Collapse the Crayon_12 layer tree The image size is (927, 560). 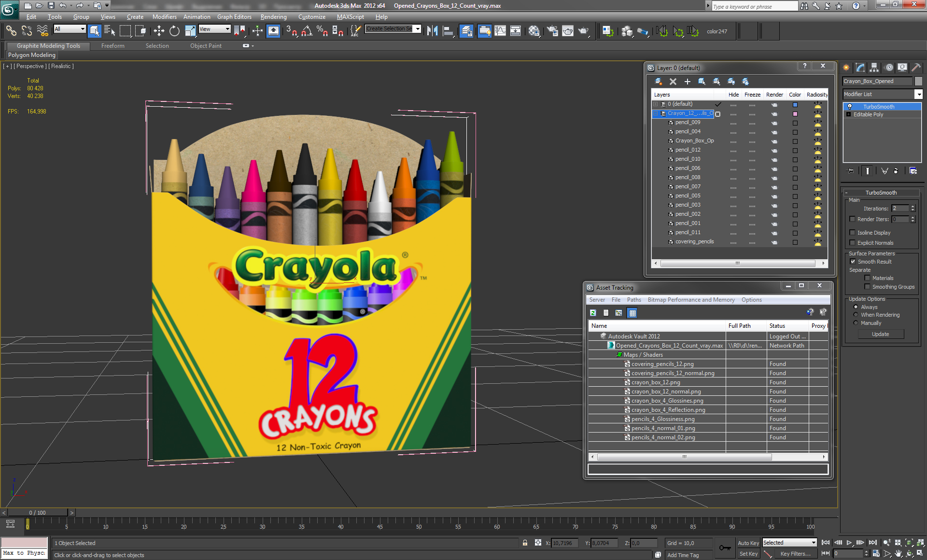[656, 113]
